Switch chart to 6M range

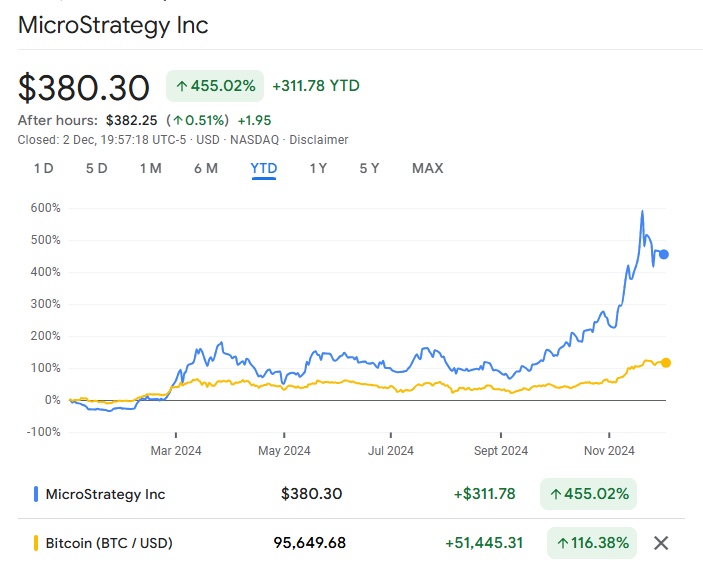point(205,168)
